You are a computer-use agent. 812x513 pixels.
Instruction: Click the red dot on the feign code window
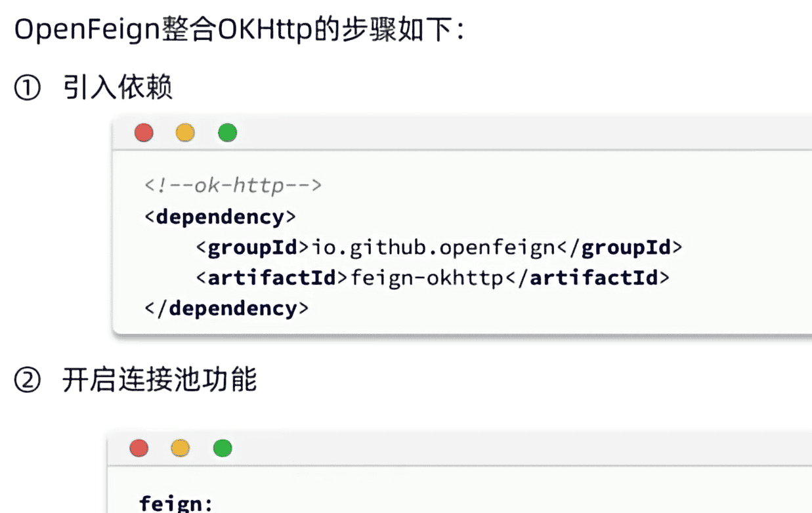139,449
